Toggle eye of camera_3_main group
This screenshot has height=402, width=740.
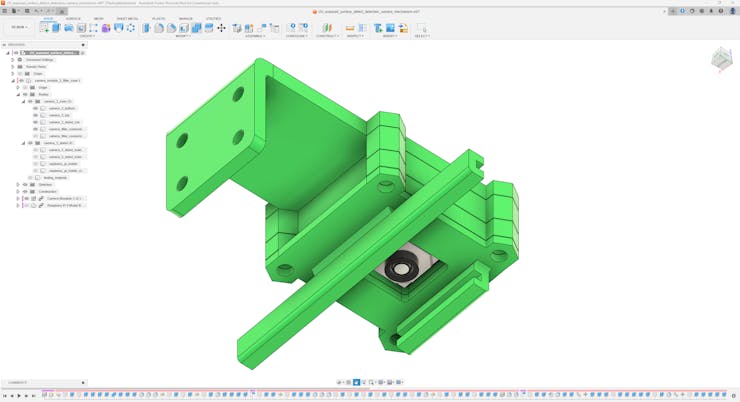[30, 101]
